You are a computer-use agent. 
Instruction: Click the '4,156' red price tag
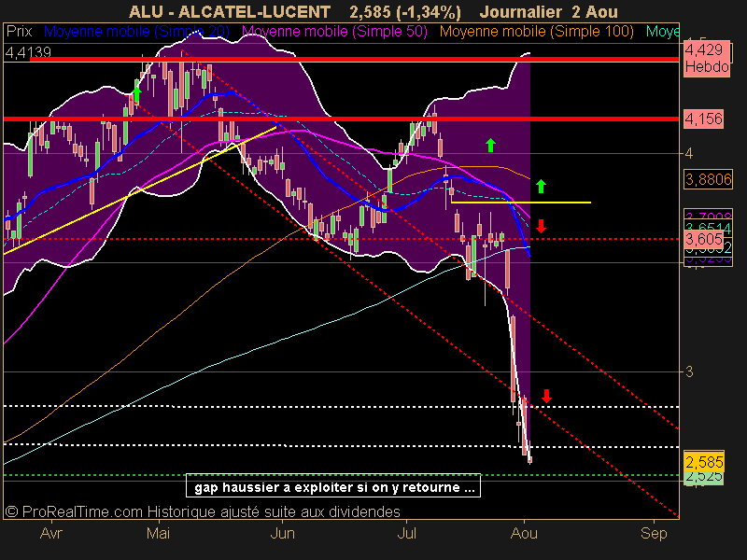tap(704, 119)
